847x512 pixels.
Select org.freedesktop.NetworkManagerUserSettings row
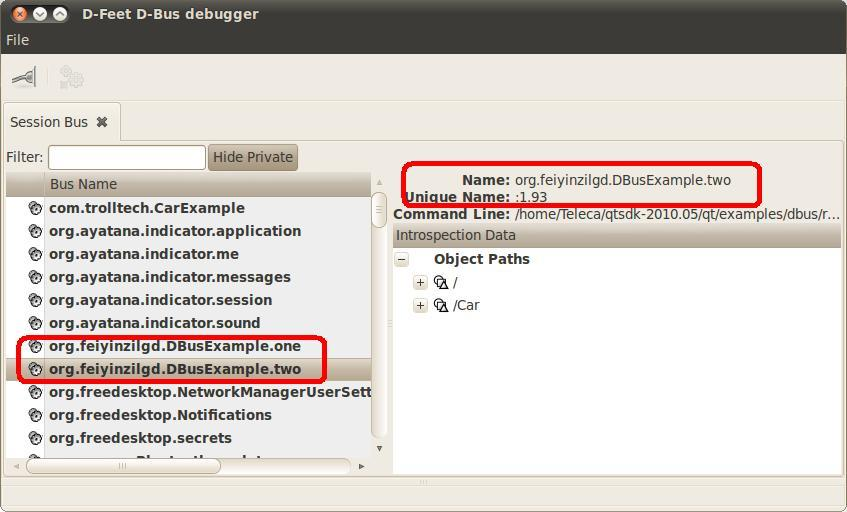189,392
